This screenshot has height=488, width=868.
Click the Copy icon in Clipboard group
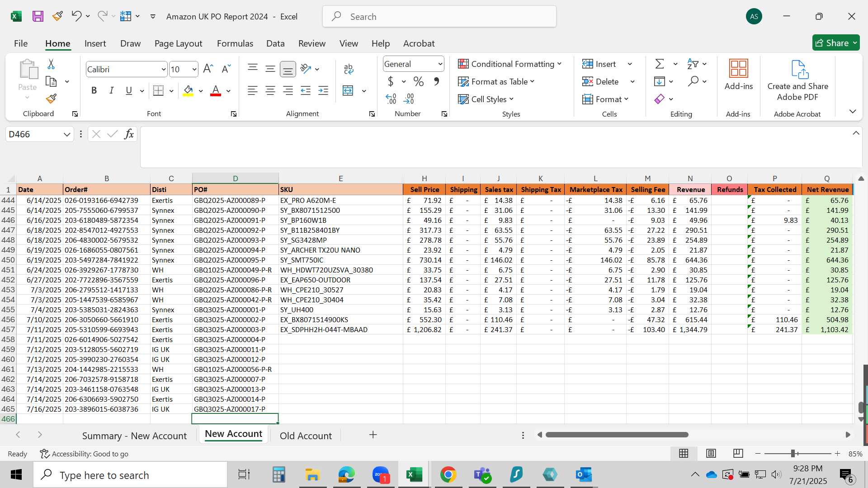click(51, 82)
